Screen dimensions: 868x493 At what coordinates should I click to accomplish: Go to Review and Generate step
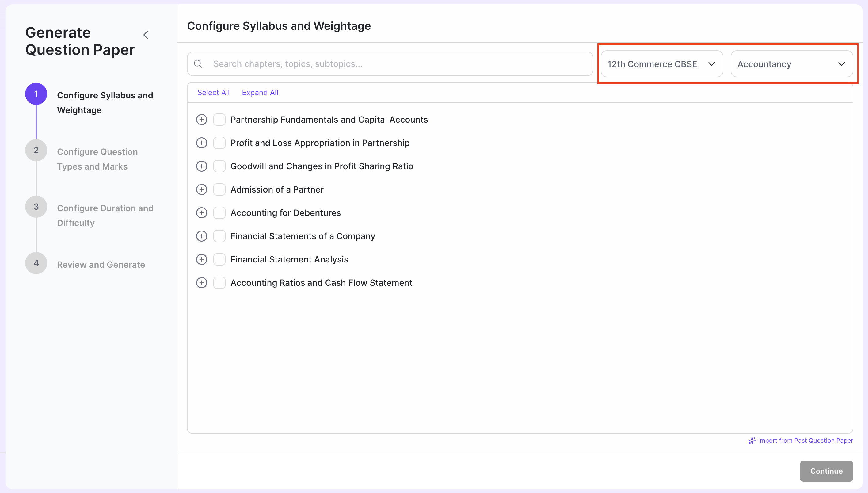(x=101, y=265)
